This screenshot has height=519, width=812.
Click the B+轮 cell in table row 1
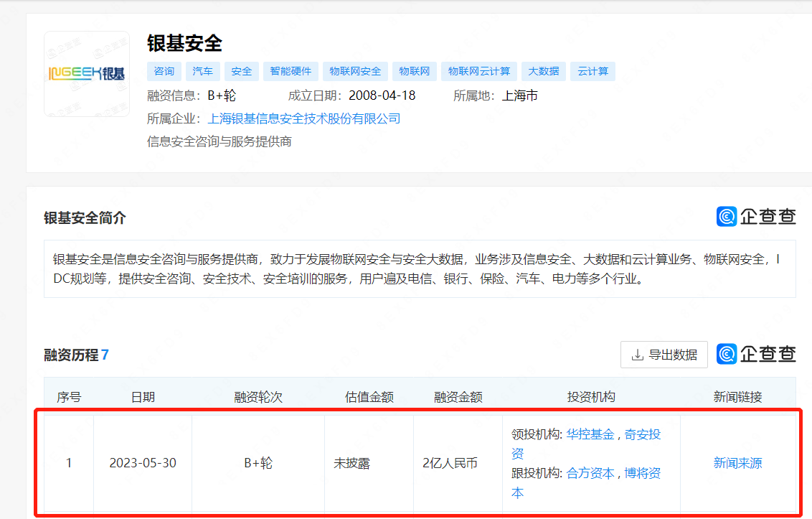point(258,463)
